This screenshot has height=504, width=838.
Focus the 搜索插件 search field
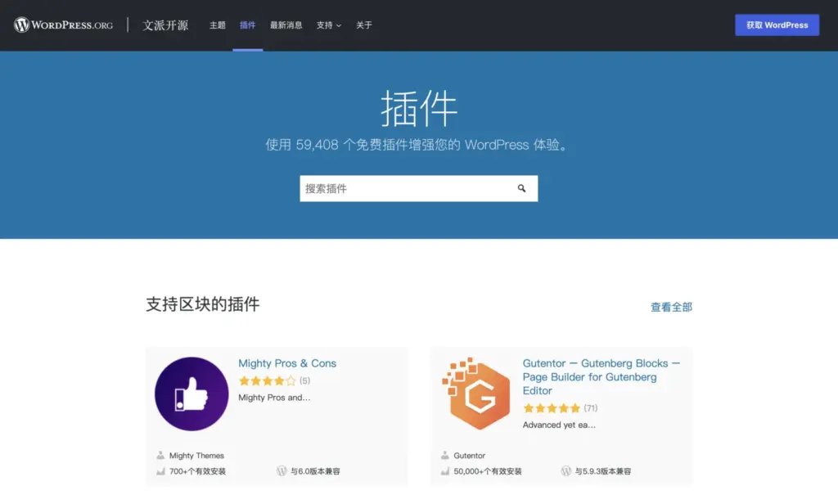point(405,188)
